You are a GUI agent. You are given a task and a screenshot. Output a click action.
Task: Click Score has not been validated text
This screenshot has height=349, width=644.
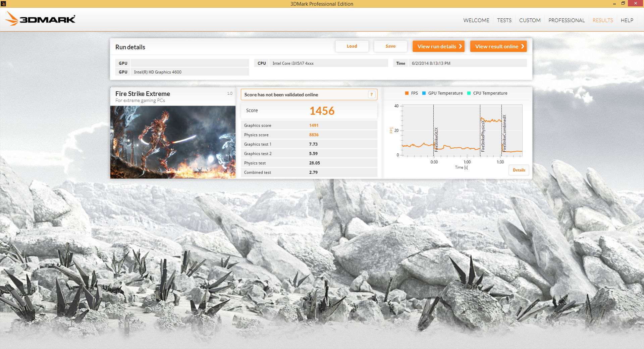[281, 95]
